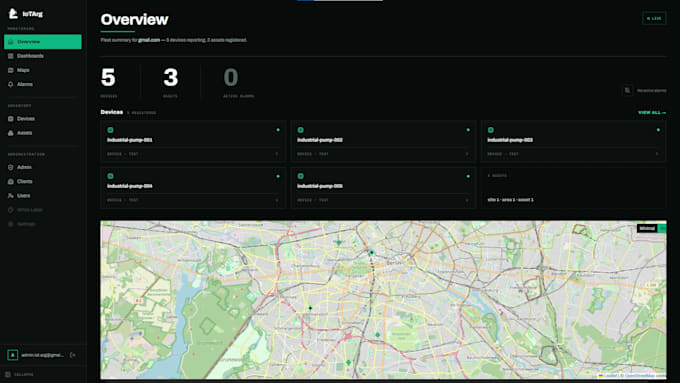The image size is (680, 383).
Task: Click the Clients briefcase icon
Action: click(10, 181)
